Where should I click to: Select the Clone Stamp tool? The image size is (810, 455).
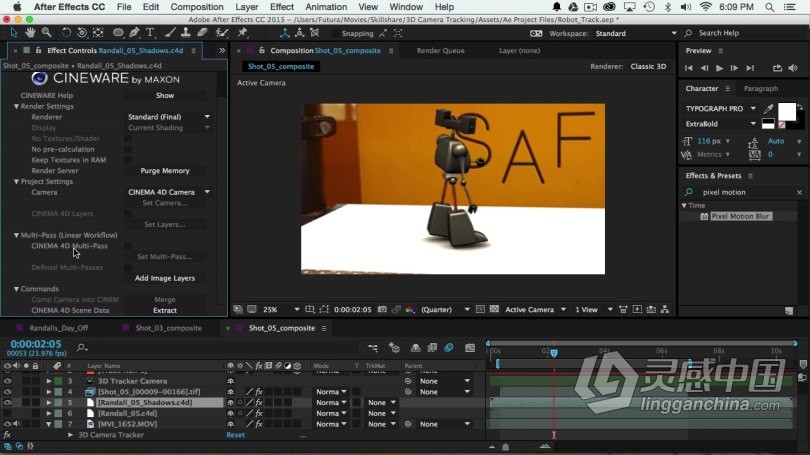click(185, 33)
